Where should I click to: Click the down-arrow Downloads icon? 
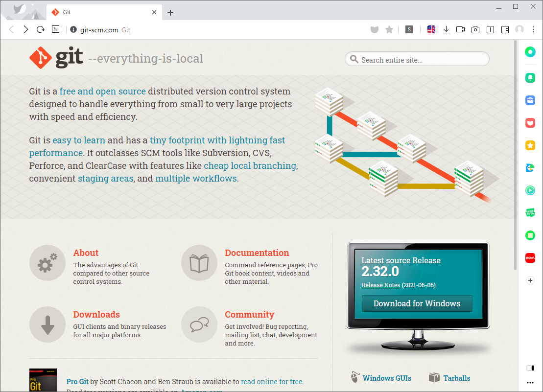(x=47, y=324)
